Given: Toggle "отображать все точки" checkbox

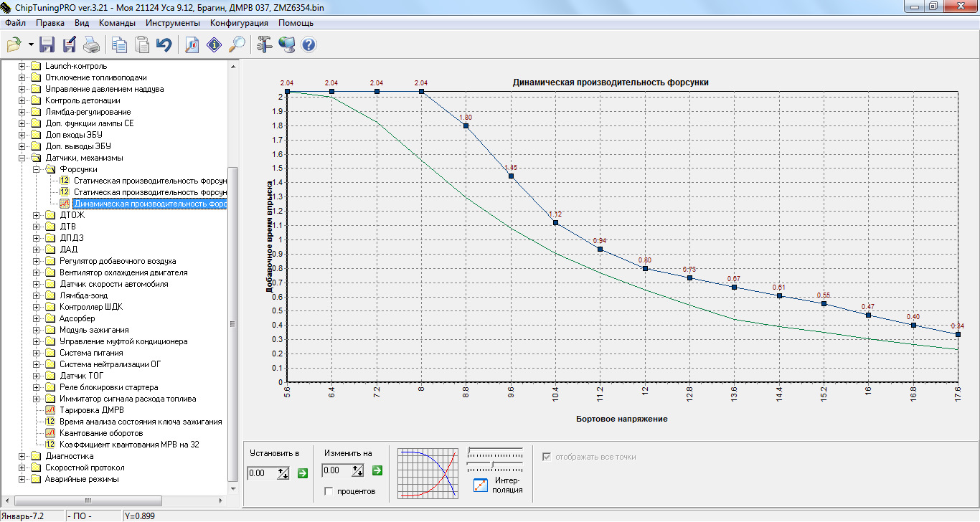Looking at the screenshot, I should (x=547, y=457).
